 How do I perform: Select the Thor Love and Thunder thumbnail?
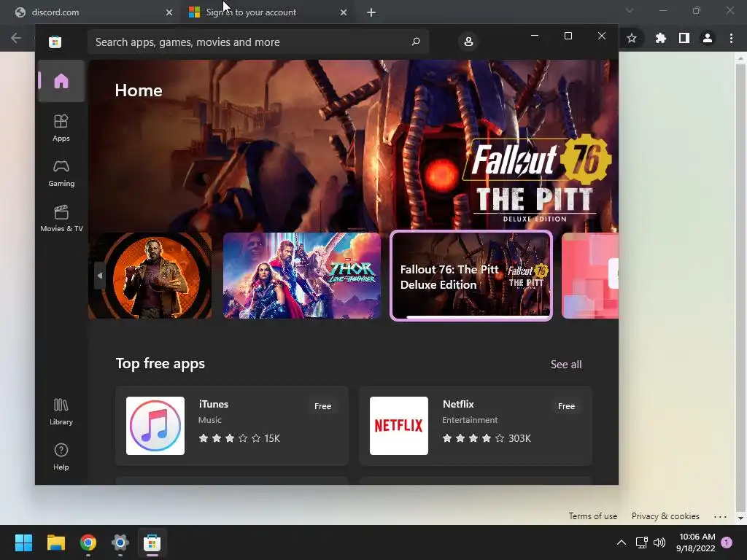pyautogui.click(x=302, y=275)
